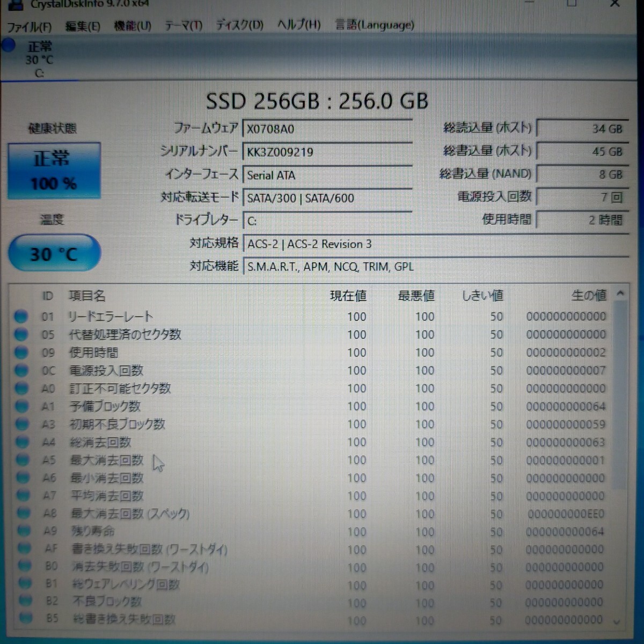Viewport: 644px width, 644px height.
Task: Open the ファイル(F) menu
Action: 29,26
